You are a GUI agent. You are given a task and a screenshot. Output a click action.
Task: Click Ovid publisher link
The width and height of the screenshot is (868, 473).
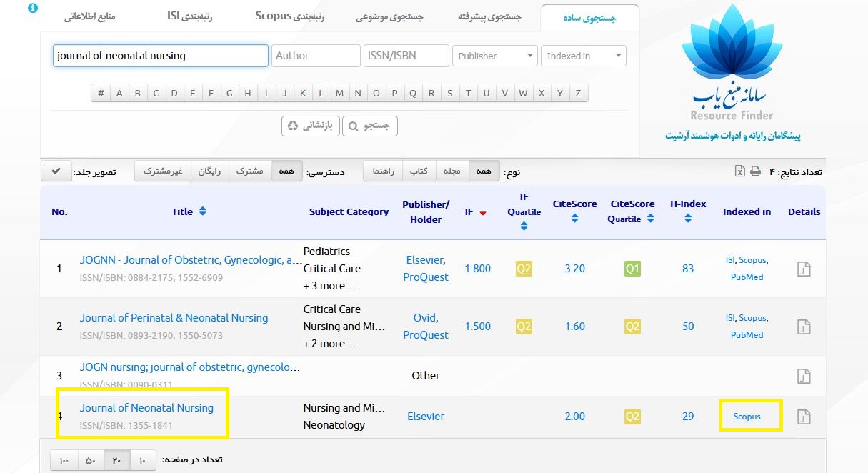click(425, 318)
